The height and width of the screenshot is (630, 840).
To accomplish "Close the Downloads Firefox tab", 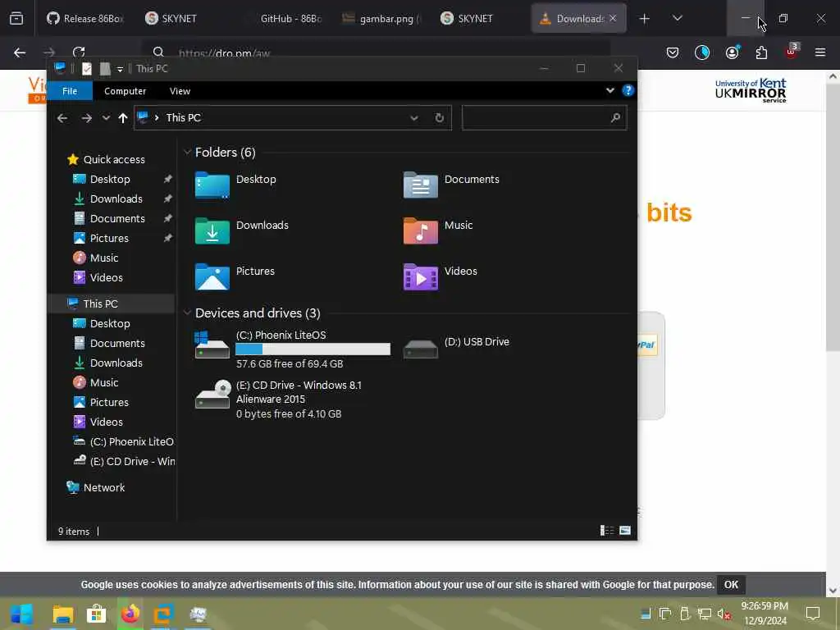I will click(x=613, y=18).
